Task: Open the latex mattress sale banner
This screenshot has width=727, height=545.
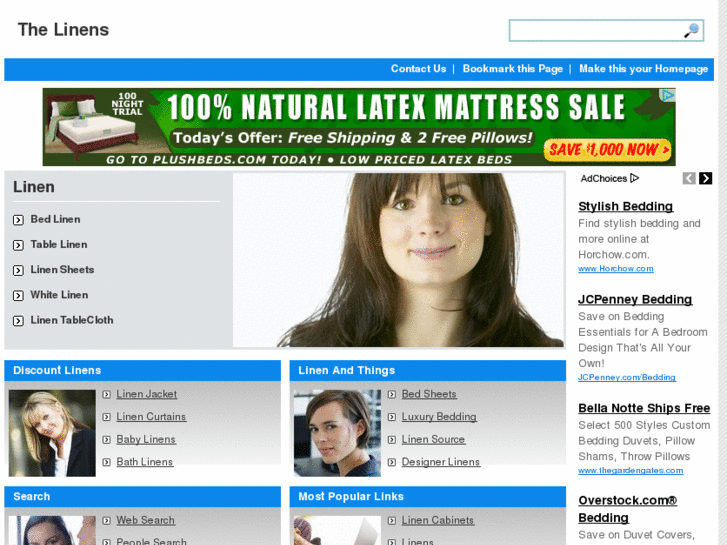Action: [x=359, y=127]
